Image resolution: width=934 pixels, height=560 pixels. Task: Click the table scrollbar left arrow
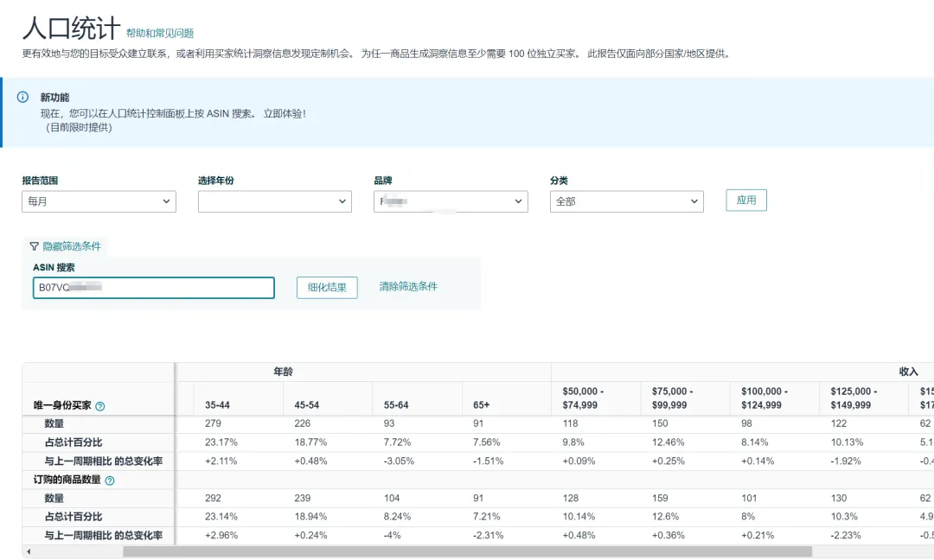pos(29,551)
